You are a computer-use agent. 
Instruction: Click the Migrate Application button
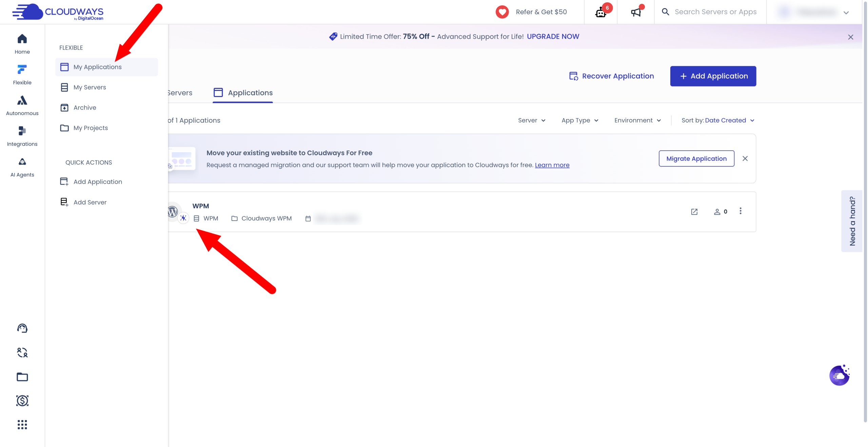pyautogui.click(x=696, y=159)
